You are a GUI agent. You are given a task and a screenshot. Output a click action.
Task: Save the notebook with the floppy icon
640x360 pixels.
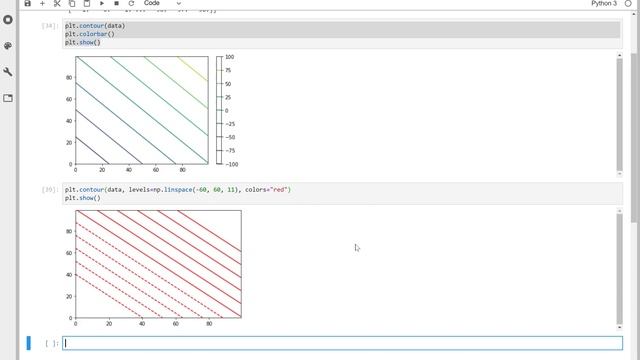click(x=27, y=3)
